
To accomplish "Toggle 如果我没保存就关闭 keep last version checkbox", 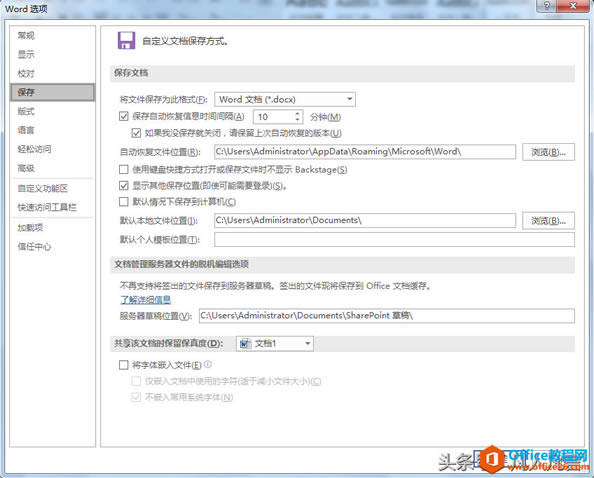I will [x=136, y=133].
